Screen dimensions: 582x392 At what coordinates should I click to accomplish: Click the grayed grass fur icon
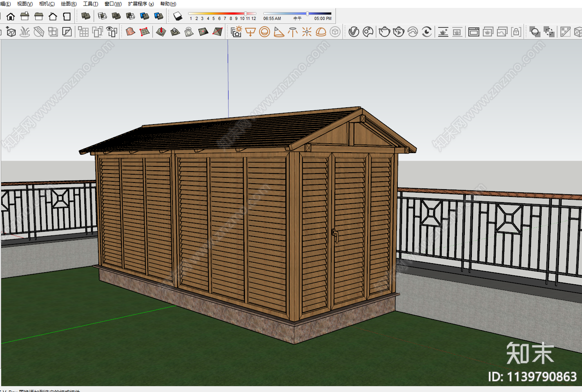pos(25,32)
